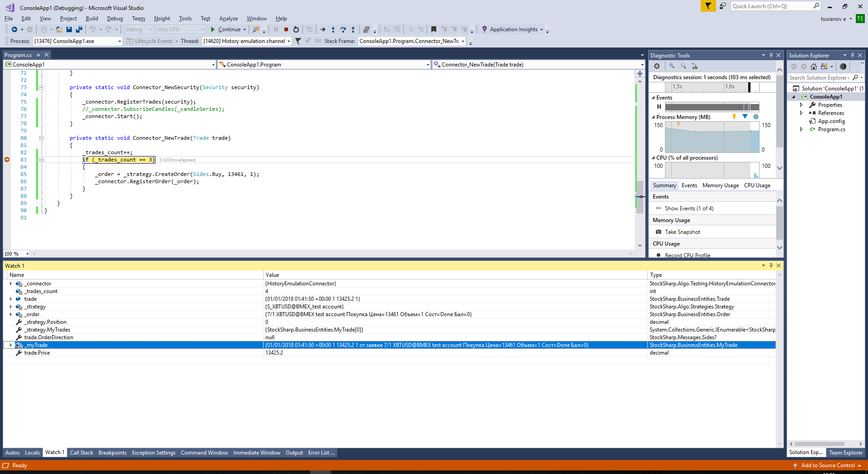Collapse the Process Memory graph section
Image resolution: width=868 pixels, height=474 pixels.
coord(653,117)
